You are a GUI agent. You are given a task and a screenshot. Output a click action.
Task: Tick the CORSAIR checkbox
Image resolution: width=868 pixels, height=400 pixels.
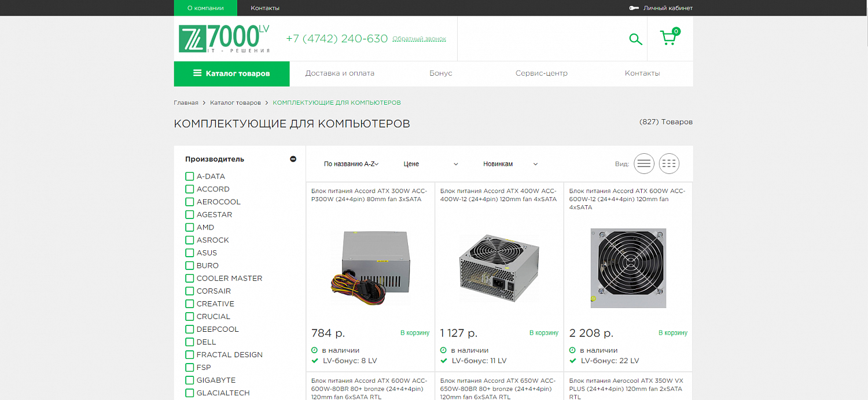tap(189, 291)
